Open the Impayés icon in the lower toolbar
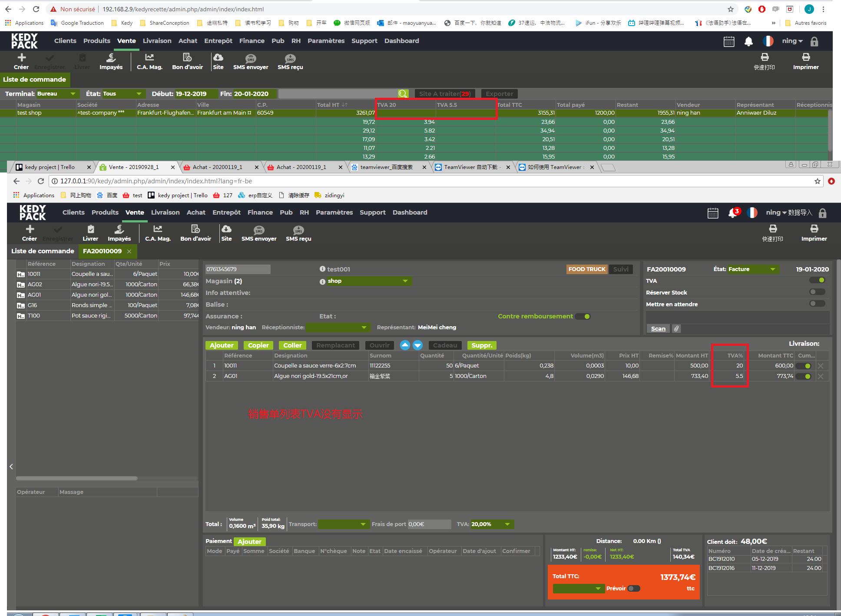This screenshot has width=841, height=616. pos(119,229)
